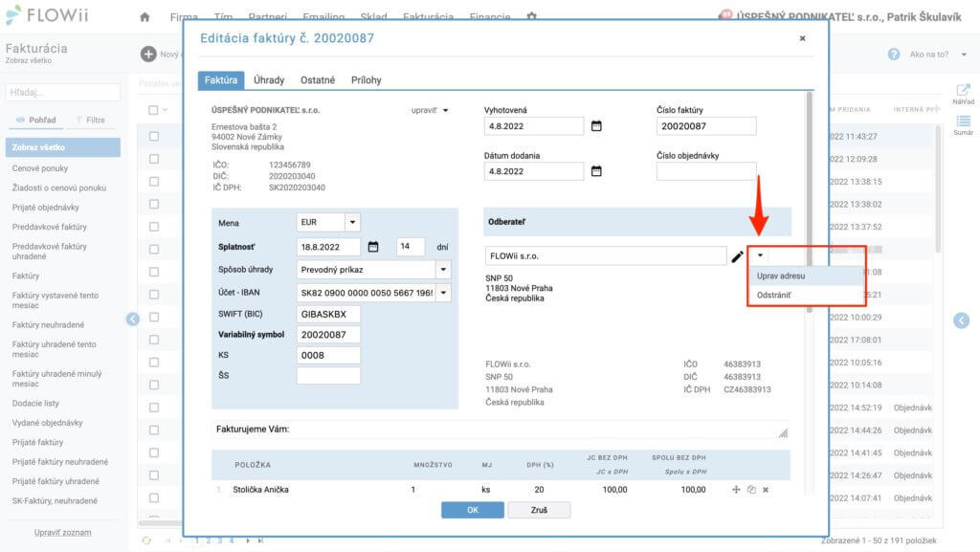
Task: Click the Odberateľ name field
Action: point(605,256)
